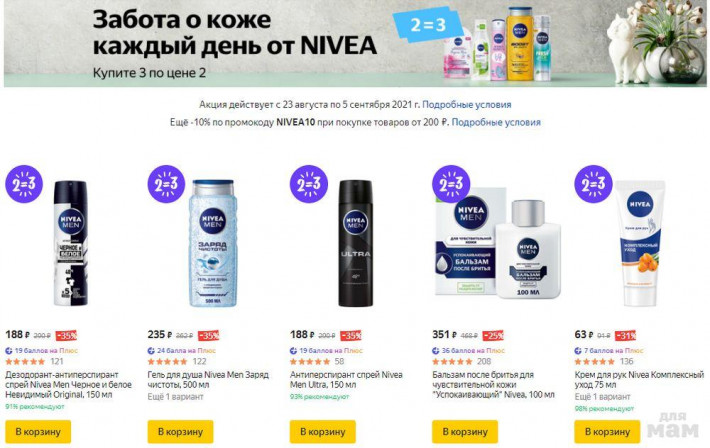Click the Plus icon beside 19 баллов under deodorant
Viewport: 710px width, 448px height.
click(9, 351)
